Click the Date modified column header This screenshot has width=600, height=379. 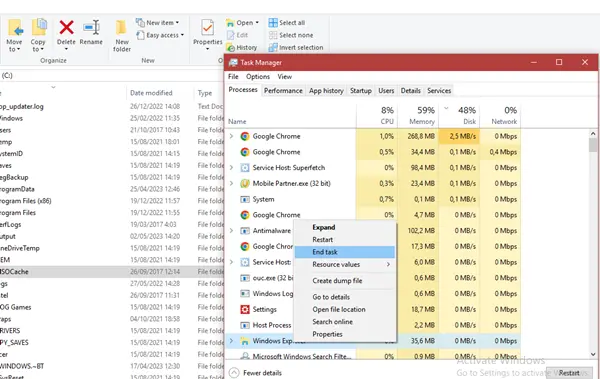click(x=151, y=93)
